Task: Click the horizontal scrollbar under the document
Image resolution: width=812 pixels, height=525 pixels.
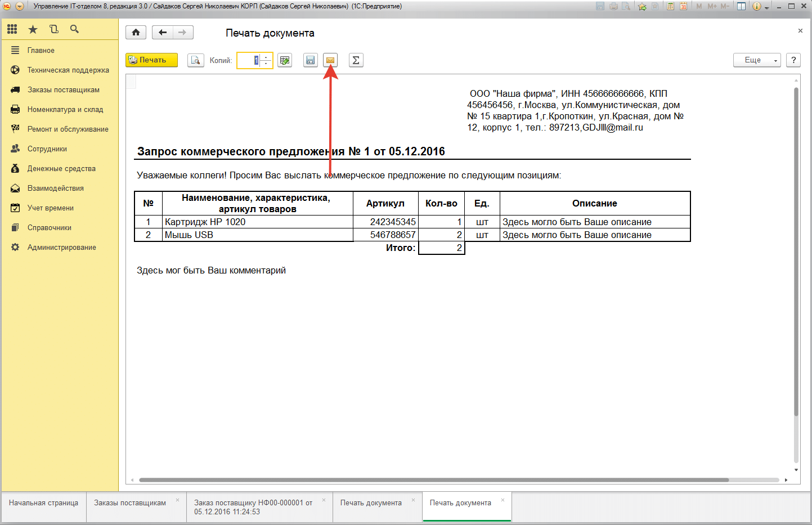Action: click(433, 480)
